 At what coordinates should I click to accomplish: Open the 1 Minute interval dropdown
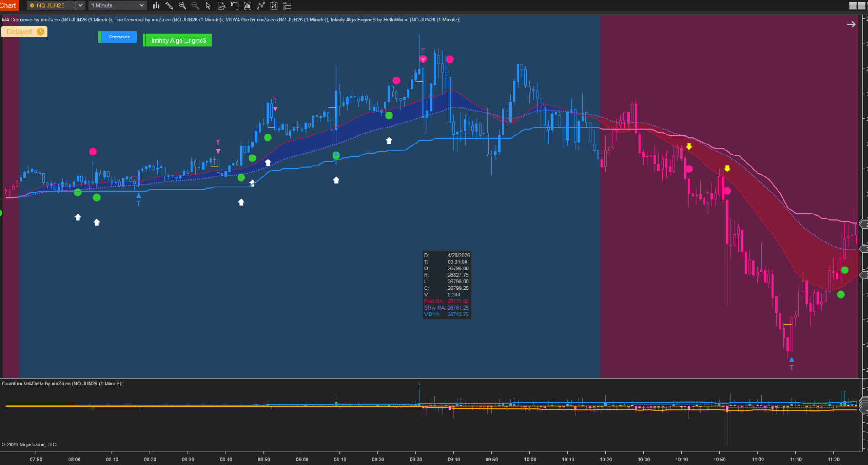pos(117,5)
